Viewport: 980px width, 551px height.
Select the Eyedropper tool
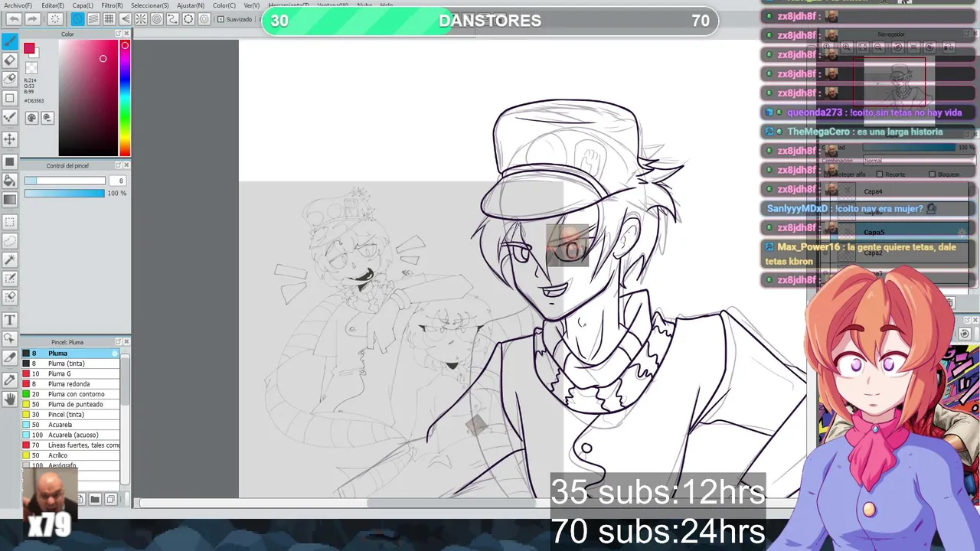point(10,380)
